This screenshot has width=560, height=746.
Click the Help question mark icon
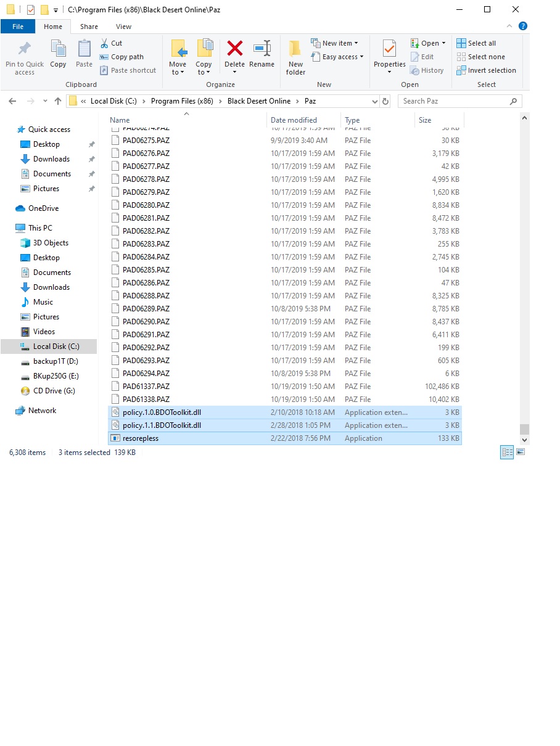click(x=522, y=26)
